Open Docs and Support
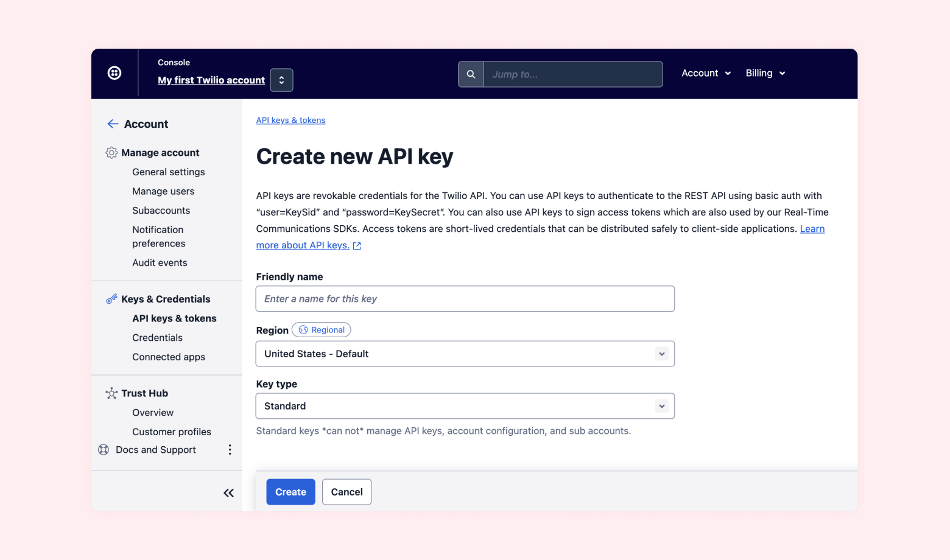 [156, 450]
